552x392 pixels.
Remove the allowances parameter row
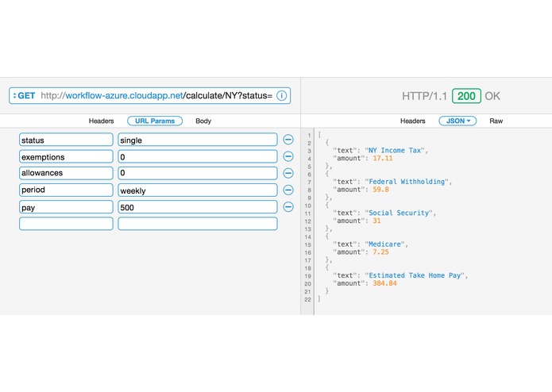coord(288,173)
